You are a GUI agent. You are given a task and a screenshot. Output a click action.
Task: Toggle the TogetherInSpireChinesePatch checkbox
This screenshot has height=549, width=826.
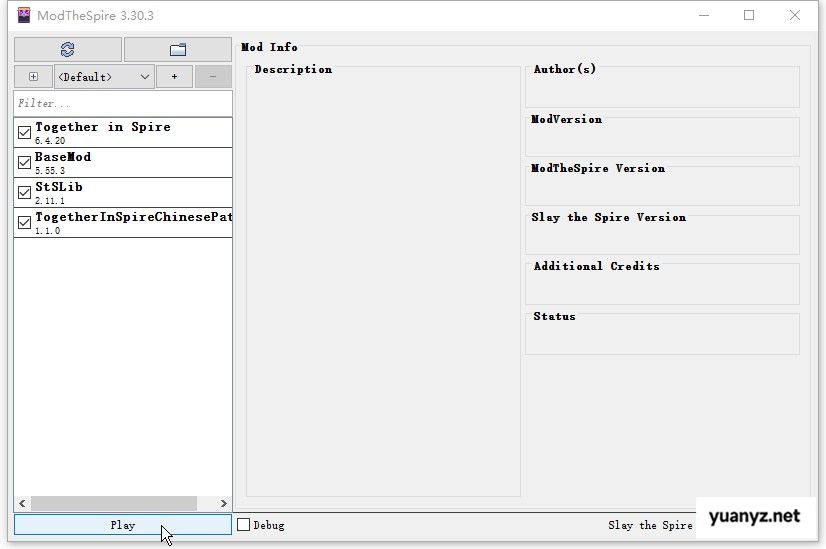point(24,222)
